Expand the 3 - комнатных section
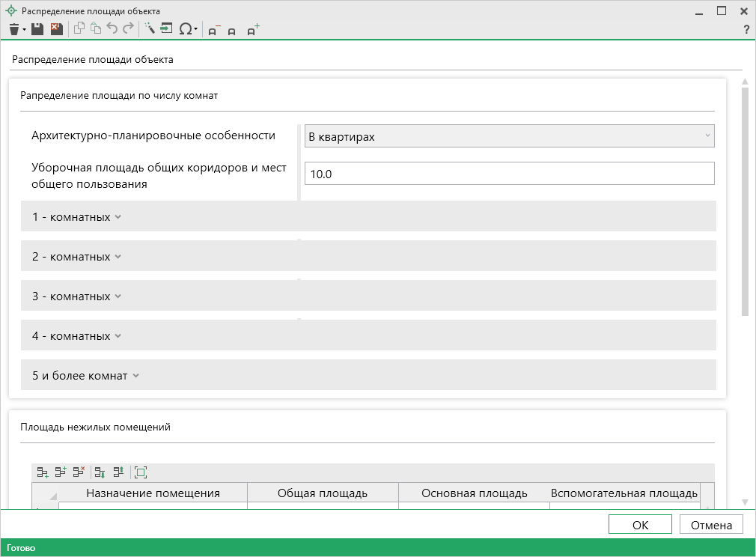The width and height of the screenshot is (756, 557). tap(76, 296)
